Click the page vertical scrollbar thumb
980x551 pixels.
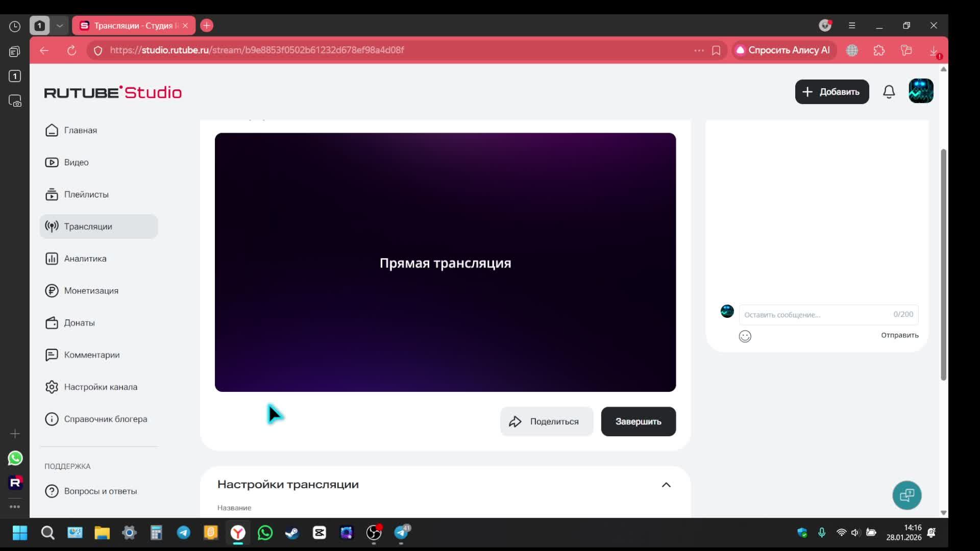click(x=943, y=264)
